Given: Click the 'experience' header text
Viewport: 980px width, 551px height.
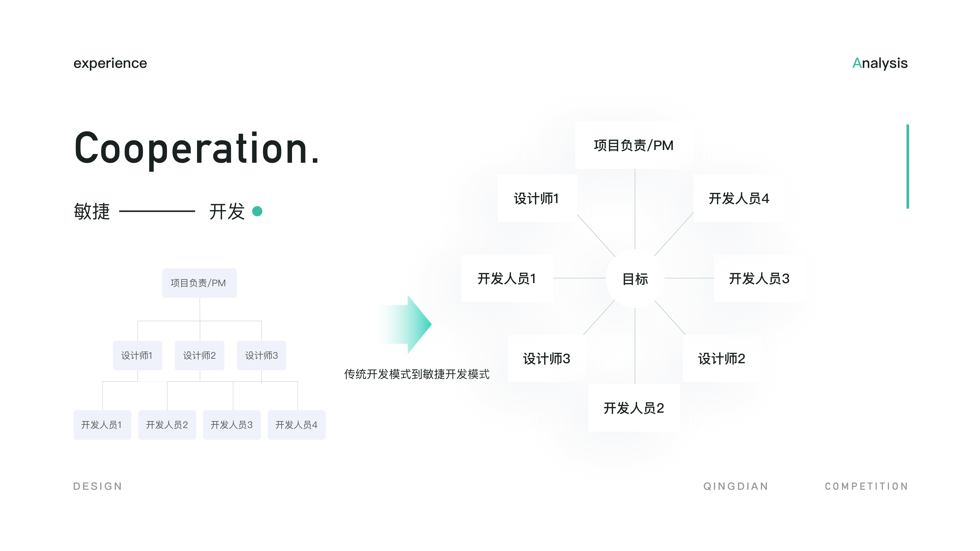Looking at the screenshot, I should [110, 63].
